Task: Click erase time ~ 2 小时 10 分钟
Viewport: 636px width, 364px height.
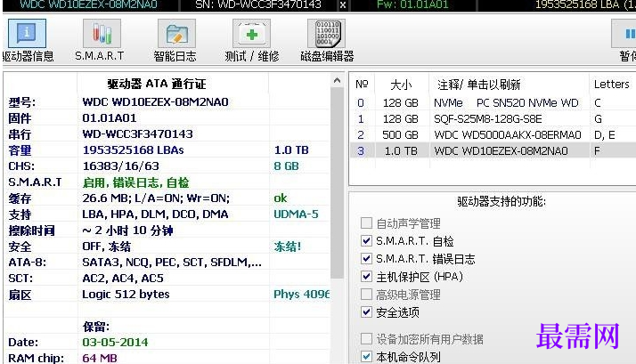Action: click(127, 231)
